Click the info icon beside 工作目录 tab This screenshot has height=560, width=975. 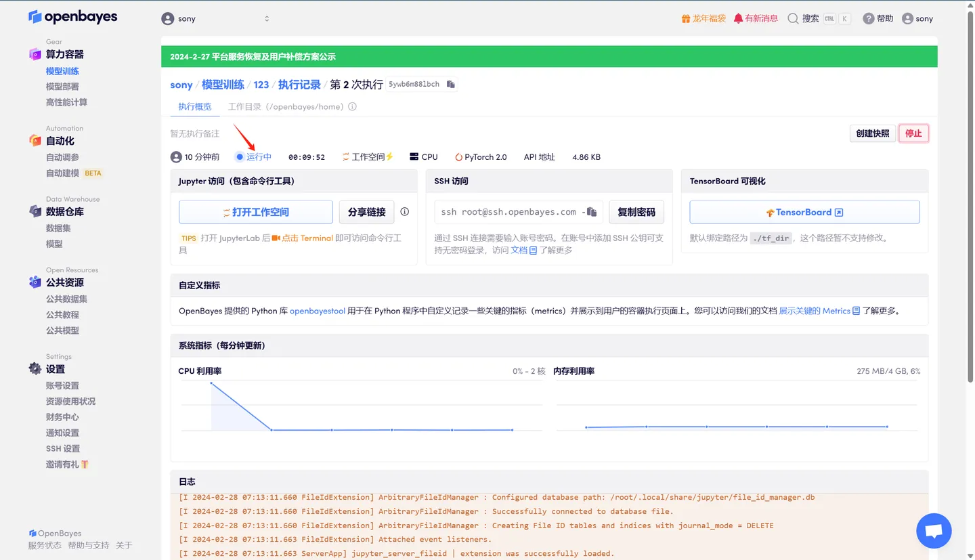[x=353, y=106]
